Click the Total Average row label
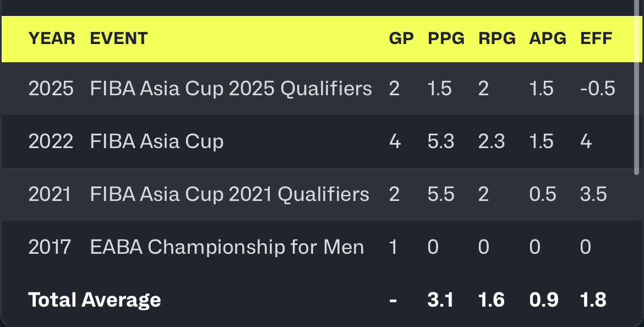 point(95,300)
